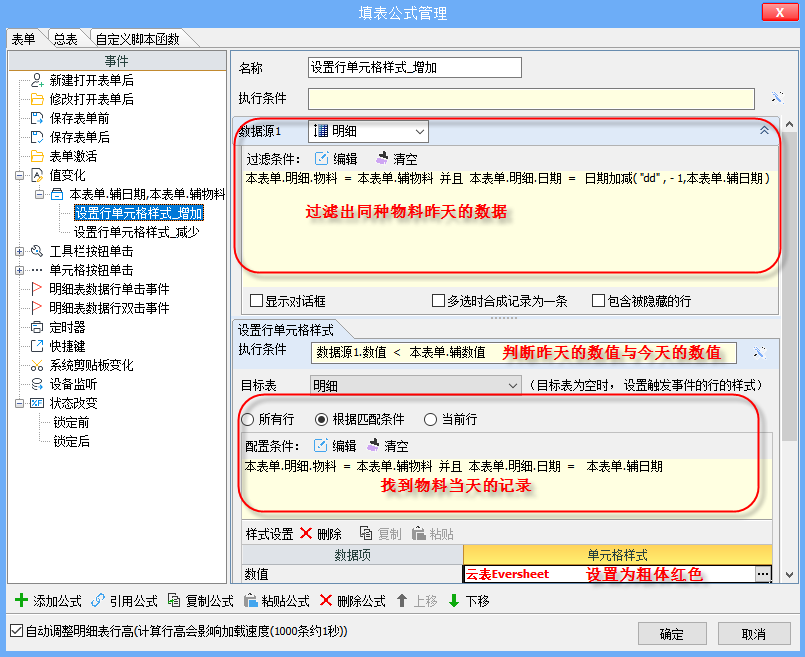Switch to 表单 tab

coord(24,39)
